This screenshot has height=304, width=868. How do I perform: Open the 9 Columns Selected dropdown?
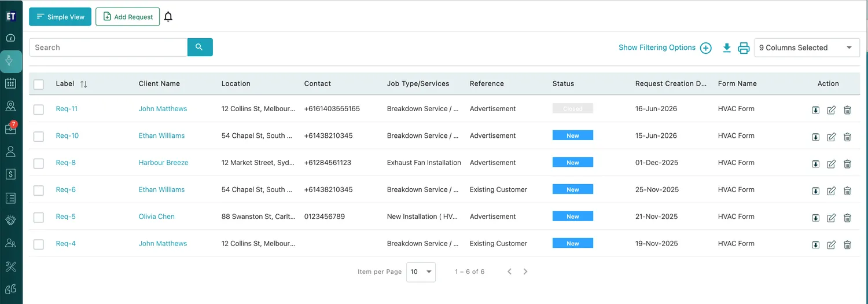(807, 47)
